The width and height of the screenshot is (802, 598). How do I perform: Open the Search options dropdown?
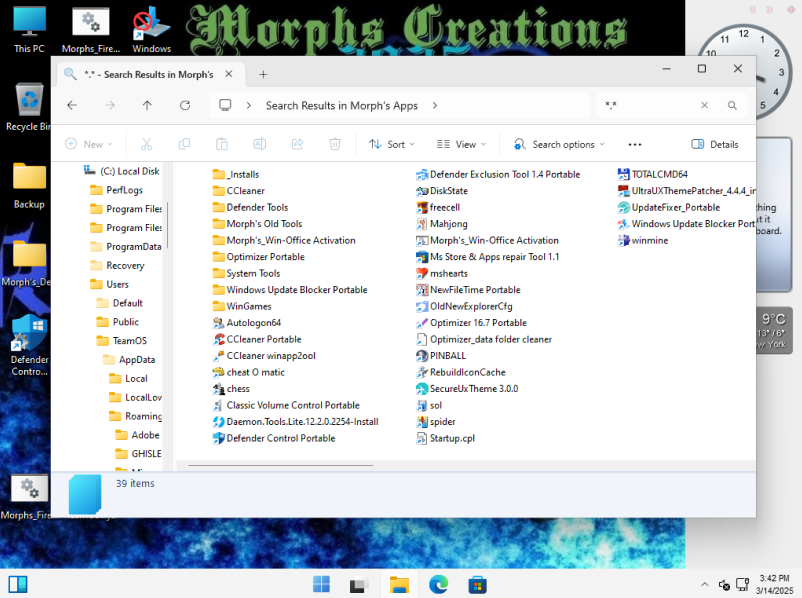tap(559, 144)
